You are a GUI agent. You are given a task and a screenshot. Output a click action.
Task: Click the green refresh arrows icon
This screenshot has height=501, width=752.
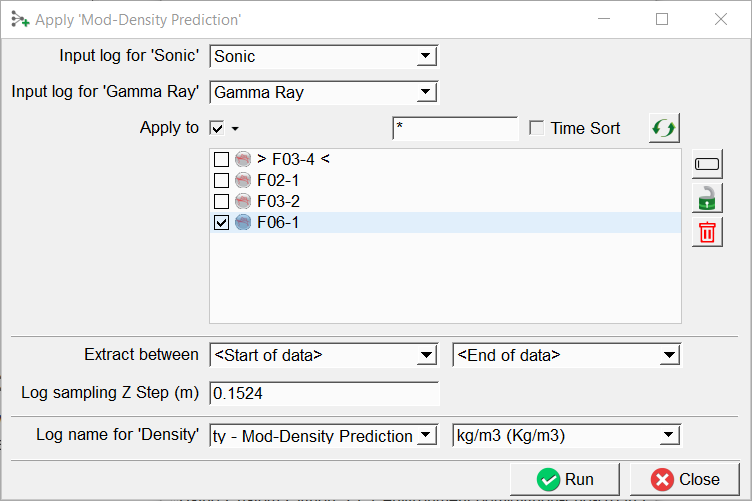pos(663,128)
